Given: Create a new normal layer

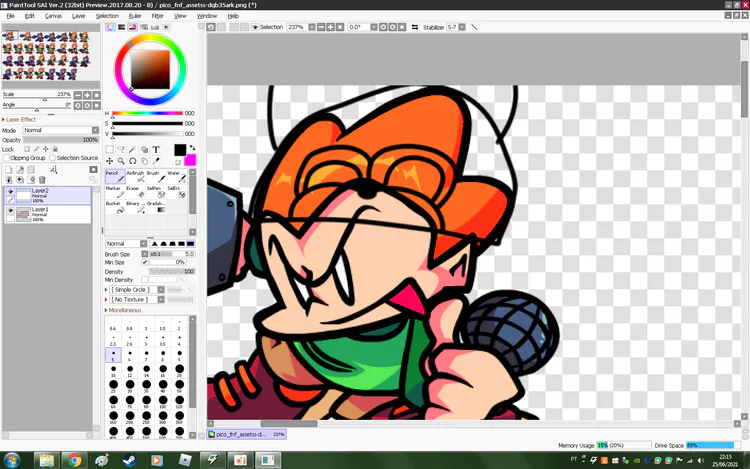Looking at the screenshot, I should point(9,170).
